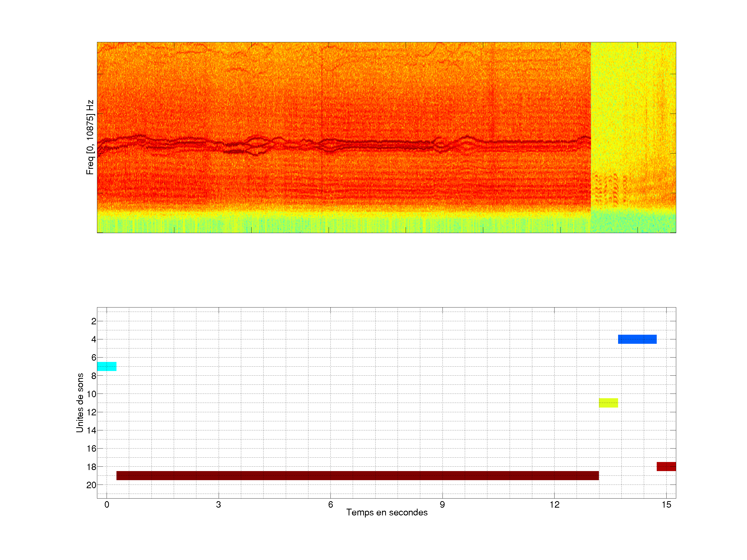Click the cyan bar at unit 7
747x560 pixels.
pyautogui.click(x=107, y=366)
